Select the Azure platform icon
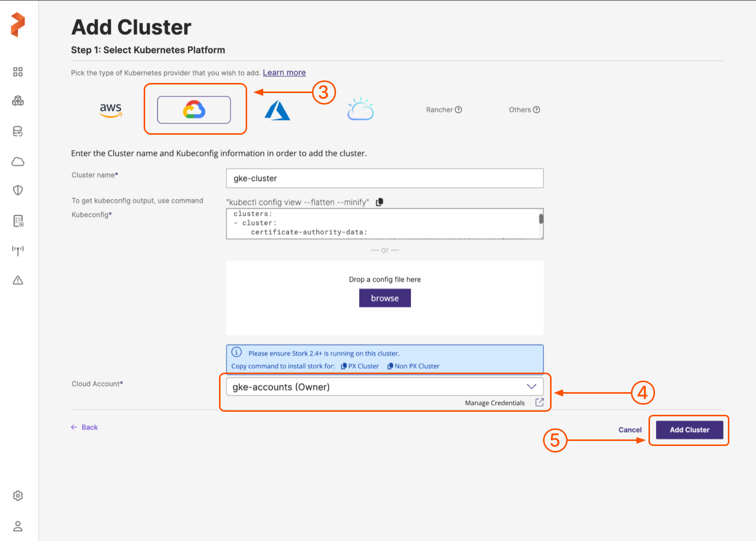756x541 pixels. 277,110
